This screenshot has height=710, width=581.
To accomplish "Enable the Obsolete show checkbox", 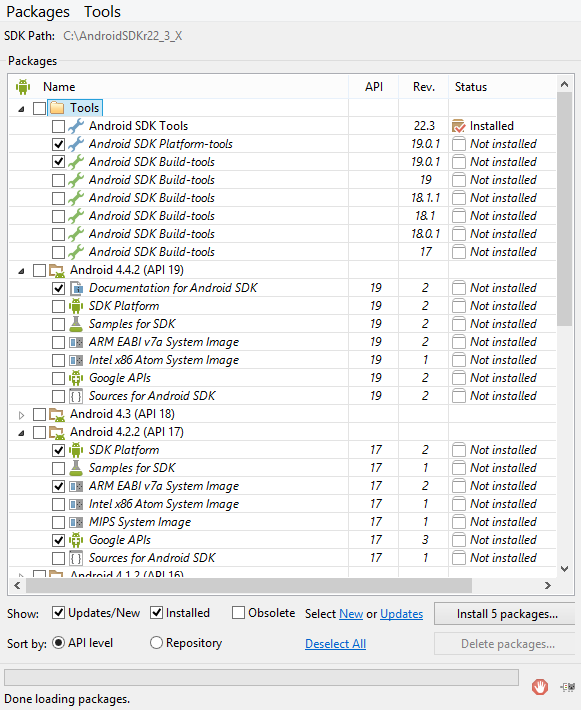I will tap(238, 613).
